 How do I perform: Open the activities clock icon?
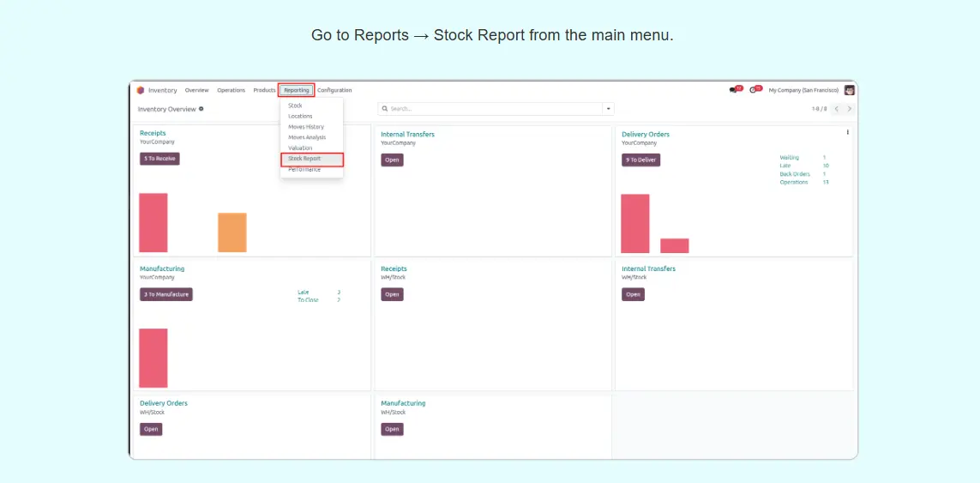tap(754, 90)
